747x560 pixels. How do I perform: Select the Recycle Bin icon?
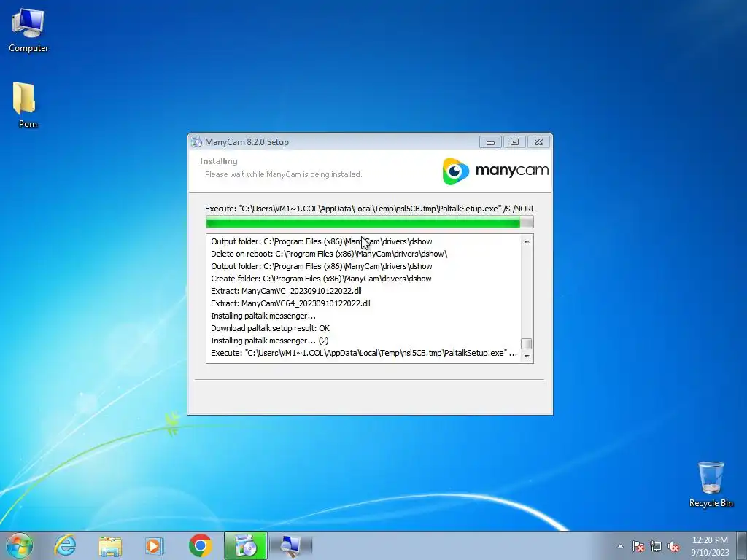(711, 484)
